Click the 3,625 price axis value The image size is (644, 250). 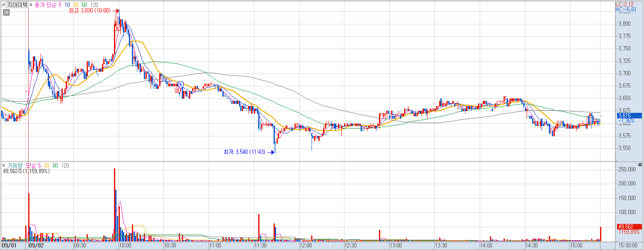625,111
